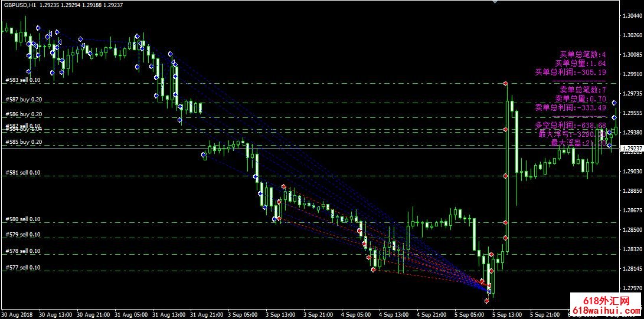Click price scale value 1.29380
Image resolution: width=644 pixels, height=319 pixels.
633,133
